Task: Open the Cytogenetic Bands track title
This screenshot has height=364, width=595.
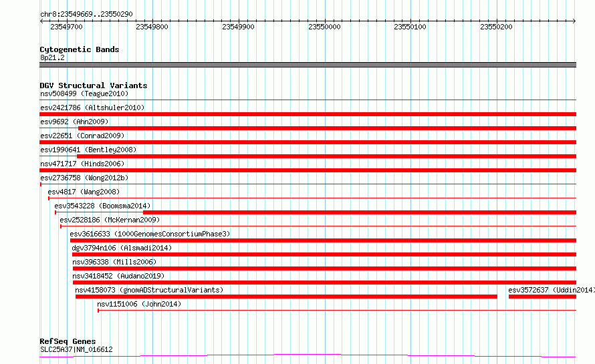Action: (x=80, y=49)
